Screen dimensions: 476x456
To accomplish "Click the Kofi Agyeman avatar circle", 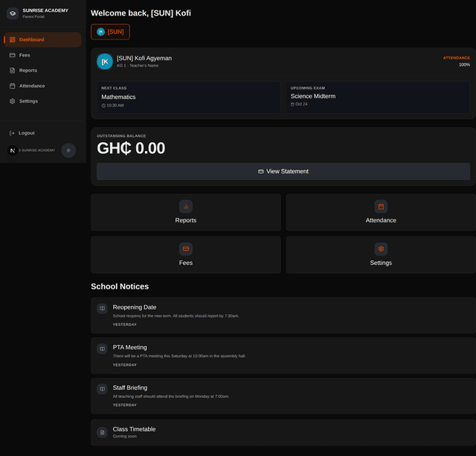I will tap(105, 61).
